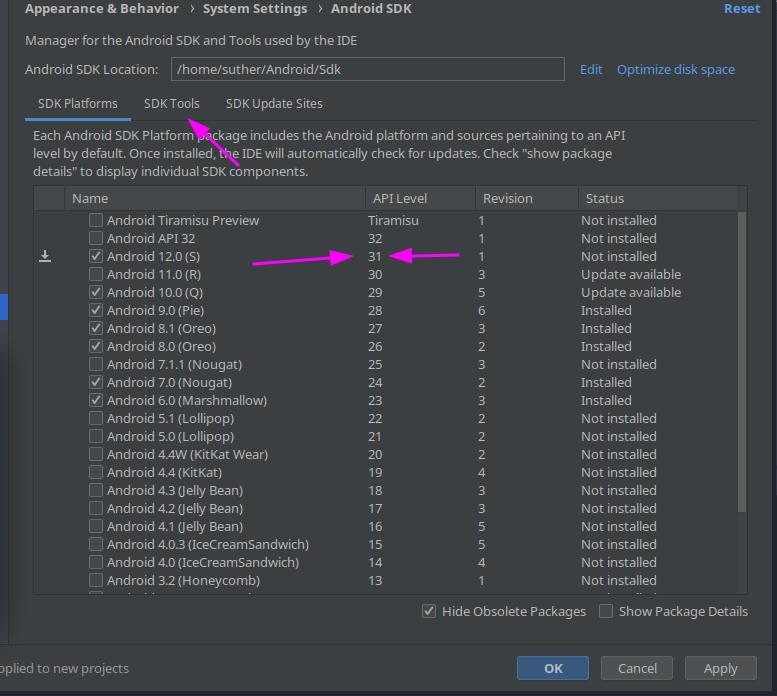Uncheck the Android 7.0 (Nougat) checkbox
This screenshot has height=696, width=777.
[x=96, y=382]
